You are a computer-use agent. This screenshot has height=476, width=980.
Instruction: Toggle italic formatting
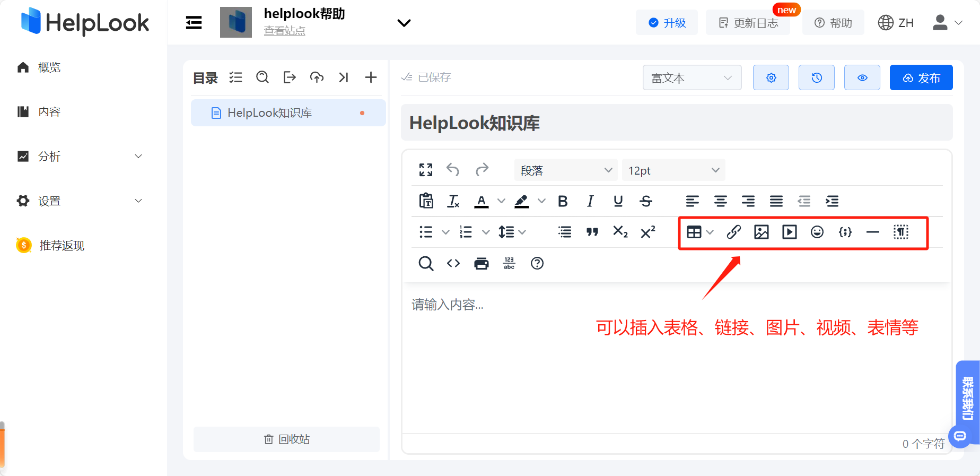click(x=590, y=201)
